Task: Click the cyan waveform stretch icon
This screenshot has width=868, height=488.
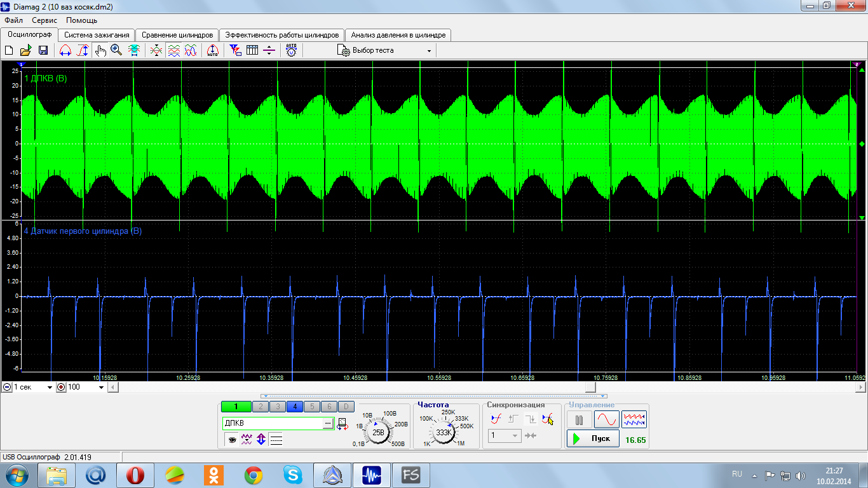Action: point(134,51)
